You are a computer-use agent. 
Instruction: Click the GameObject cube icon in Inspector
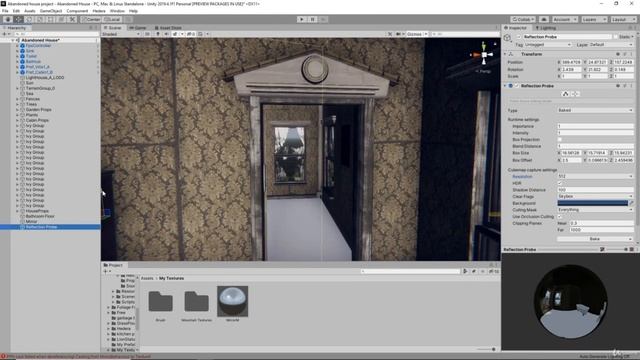(507, 38)
